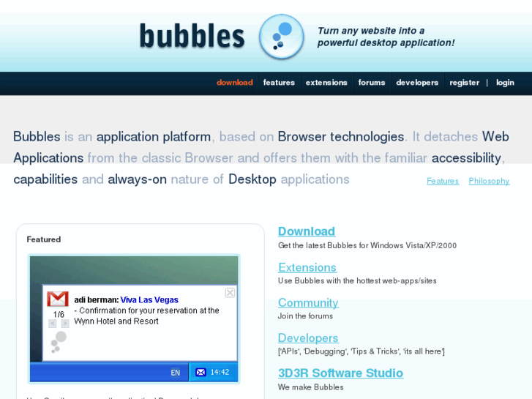Open the features menu item
This screenshot has width=532, height=399.
pos(279,83)
